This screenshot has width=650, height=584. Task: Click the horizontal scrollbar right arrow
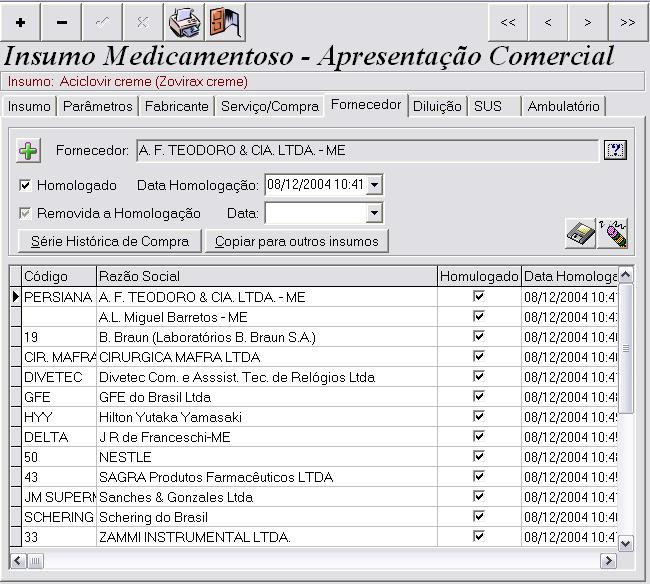click(607, 560)
